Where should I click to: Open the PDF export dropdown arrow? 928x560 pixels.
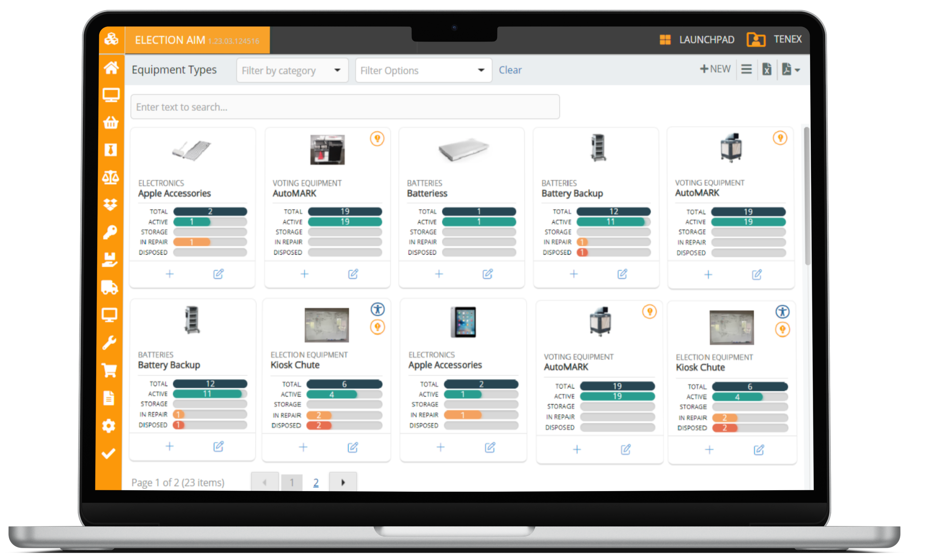pos(797,70)
